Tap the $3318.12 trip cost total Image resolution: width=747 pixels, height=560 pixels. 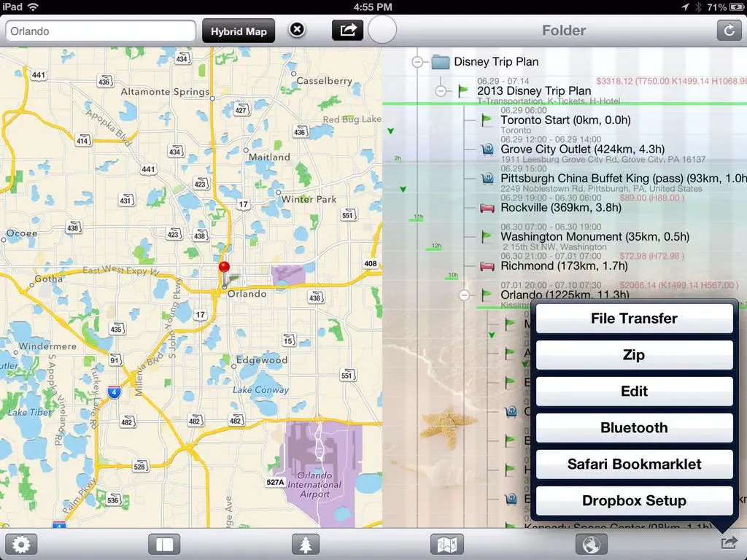coord(671,81)
